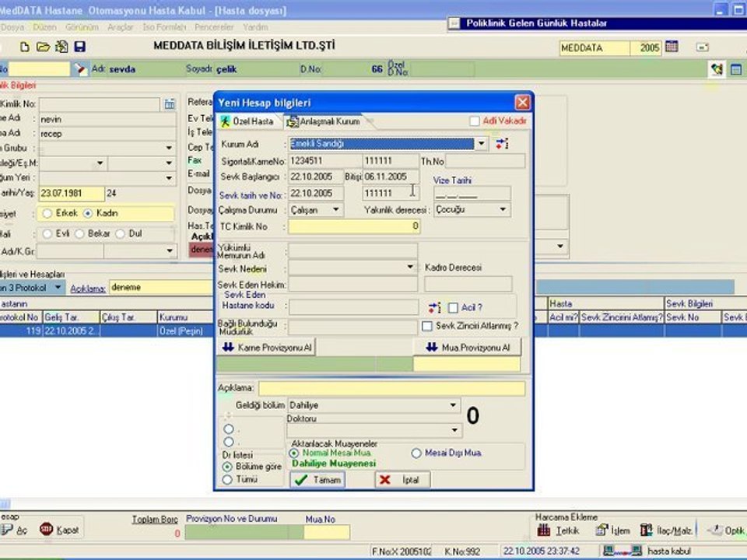Image resolution: width=747 pixels, height=560 pixels.
Task: Click the Mua.Provizyonu Al button
Action: pos(468,348)
